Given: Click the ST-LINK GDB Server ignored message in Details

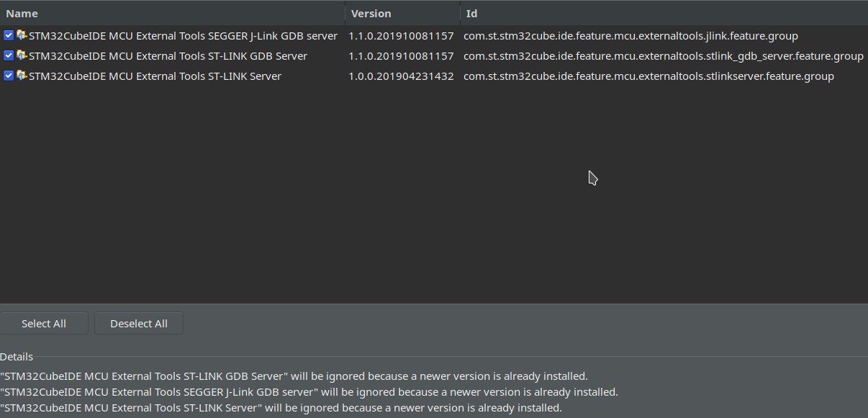Looking at the screenshot, I should pos(294,376).
